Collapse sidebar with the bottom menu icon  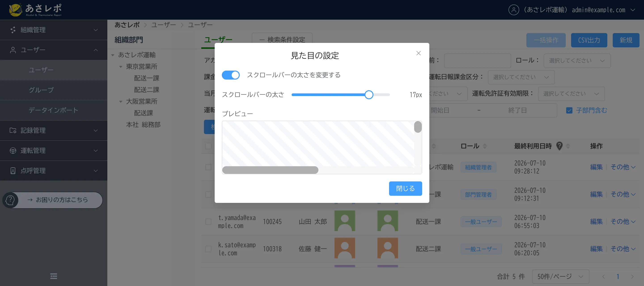(53, 276)
